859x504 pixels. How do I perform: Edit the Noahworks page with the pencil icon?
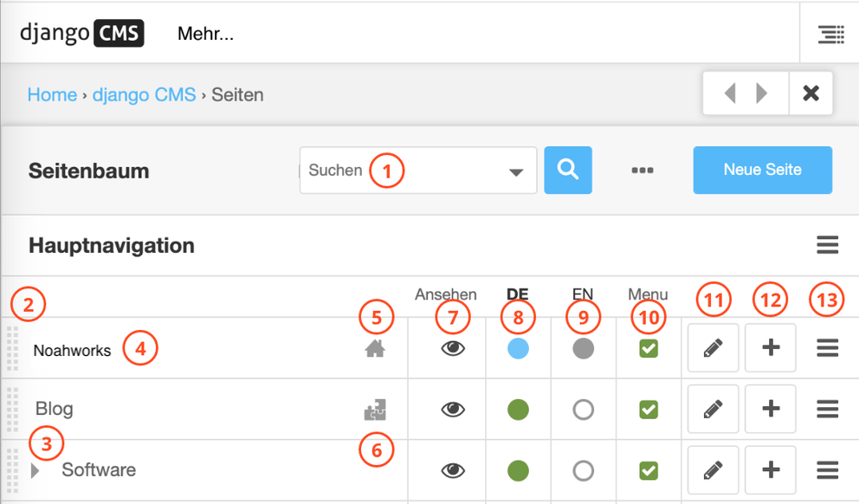pyautogui.click(x=713, y=347)
